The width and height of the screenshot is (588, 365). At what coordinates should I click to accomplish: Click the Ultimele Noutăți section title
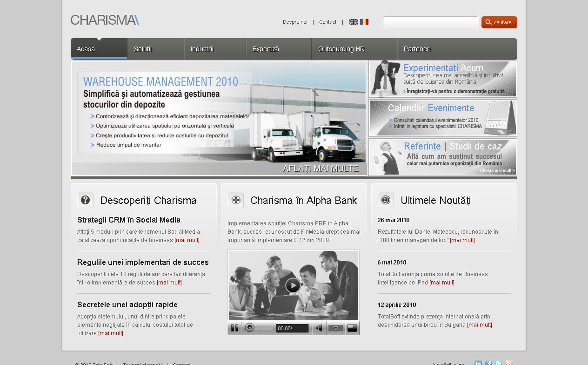(x=436, y=201)
